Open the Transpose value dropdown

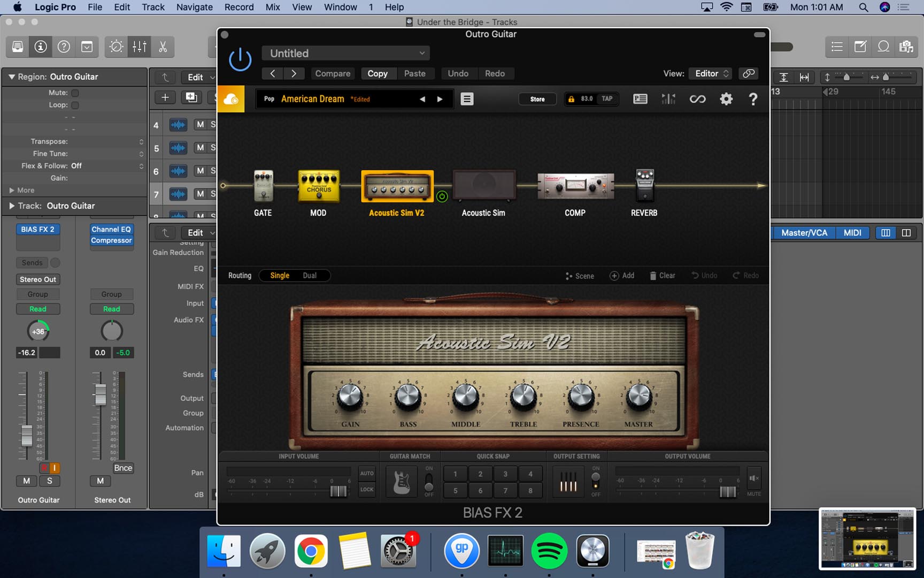click(x=107, y=141)
